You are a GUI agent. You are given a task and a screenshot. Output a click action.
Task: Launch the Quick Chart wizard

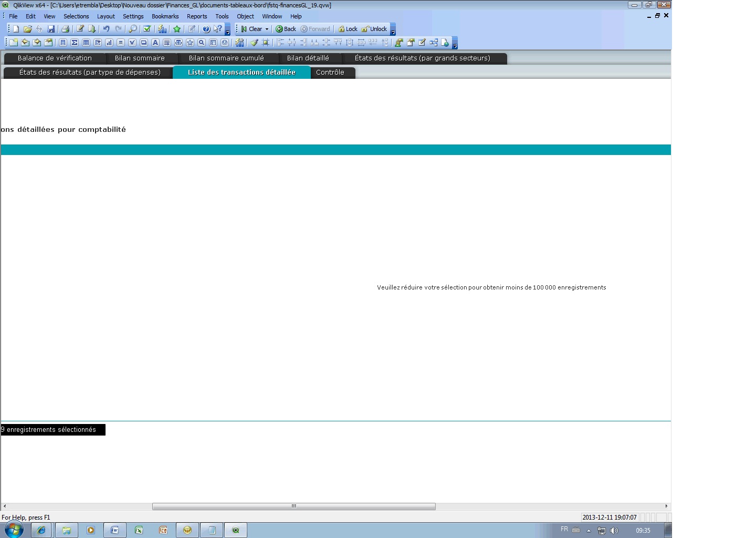[162, 29]
